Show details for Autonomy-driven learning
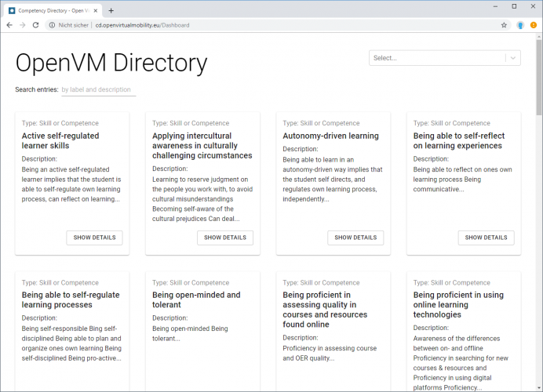 click(x=355, y=238)
